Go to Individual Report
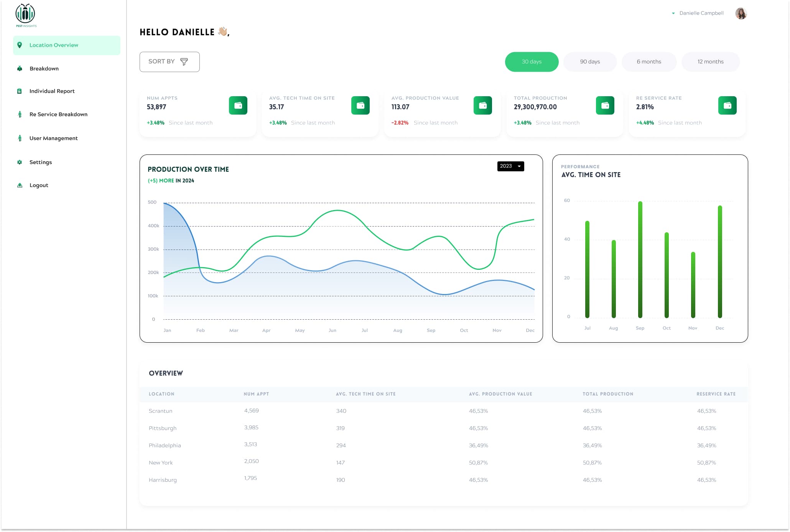The image size is (790, 532). pos(52,91)
